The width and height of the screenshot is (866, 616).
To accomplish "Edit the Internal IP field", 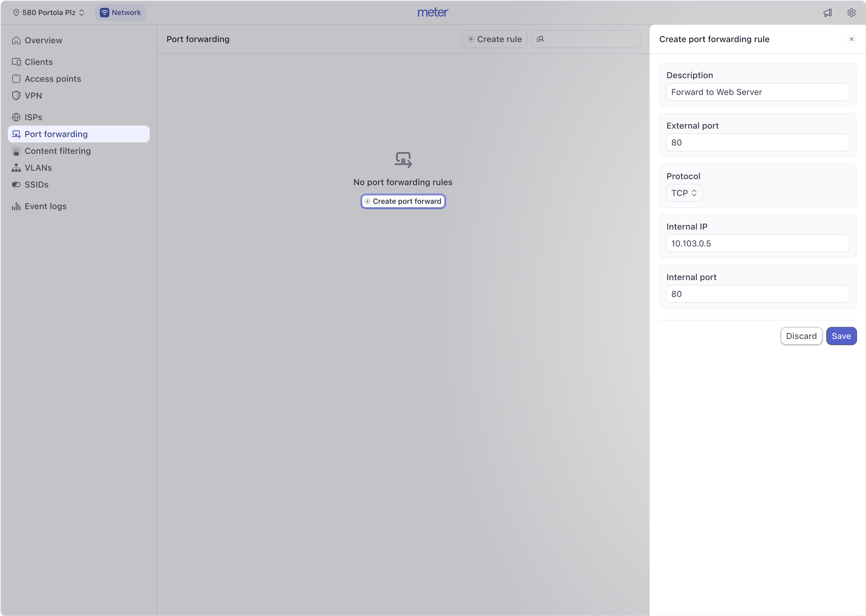I will 758,243.
